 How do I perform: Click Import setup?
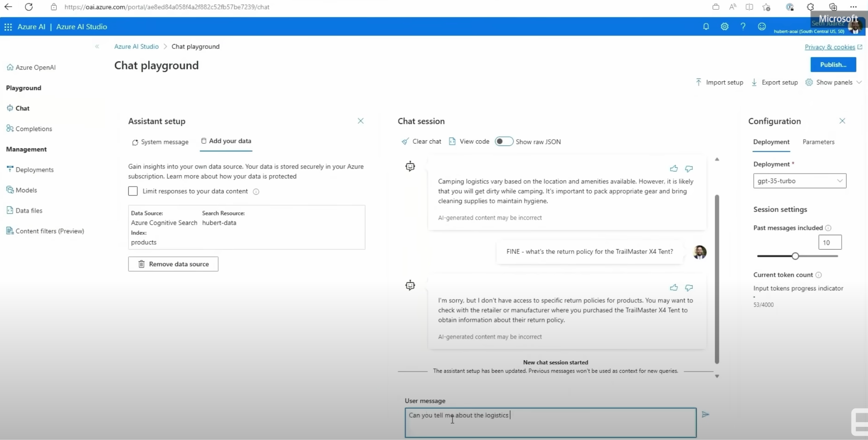point(719,83)
